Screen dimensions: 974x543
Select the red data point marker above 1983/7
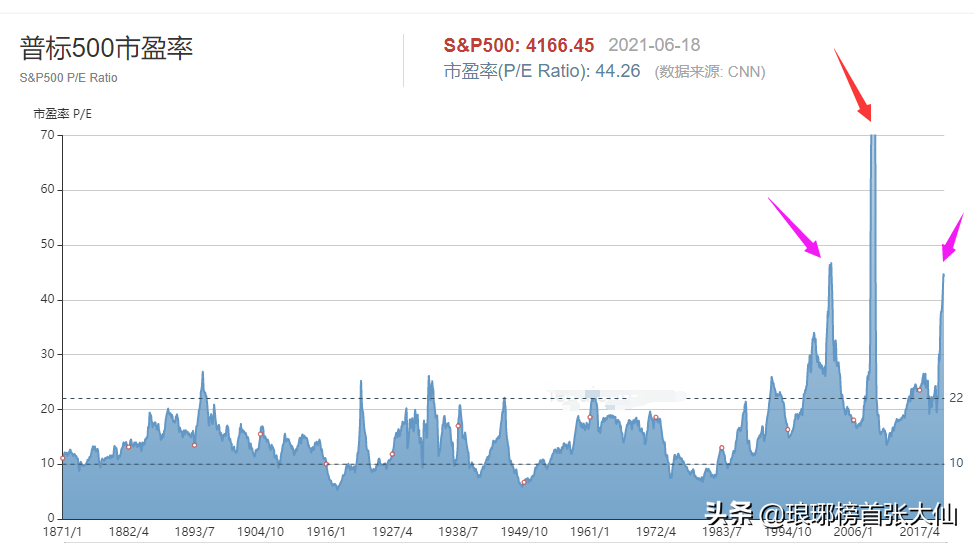[x=722, y=447]
